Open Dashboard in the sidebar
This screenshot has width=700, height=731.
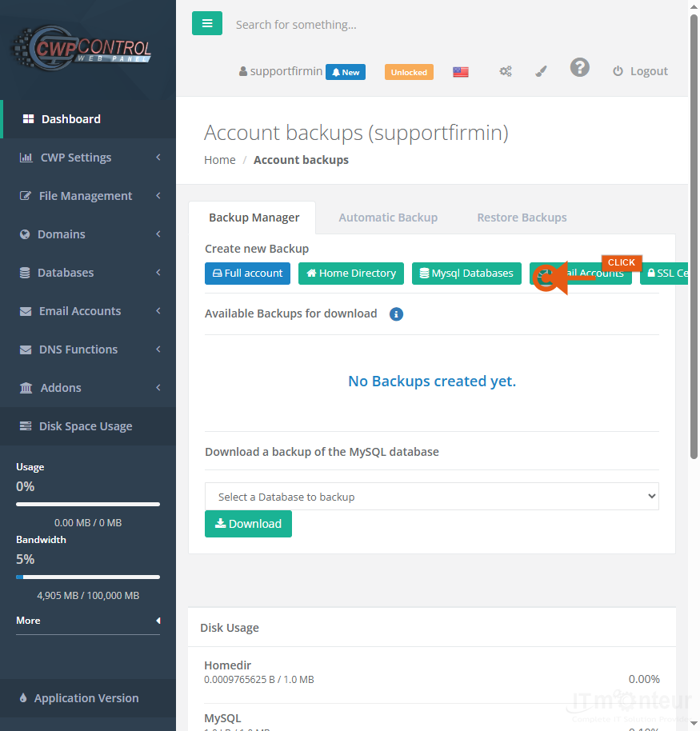click(x=88, y=119)
